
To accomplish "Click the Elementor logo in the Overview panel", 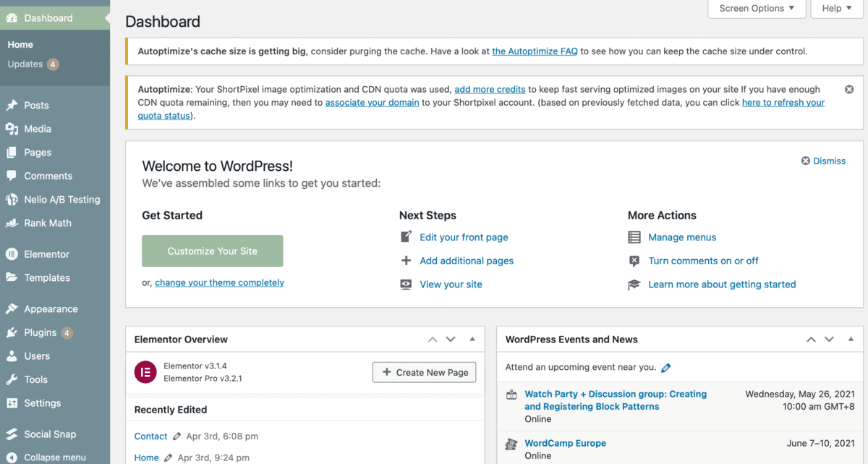I will [x=145, y=372].
